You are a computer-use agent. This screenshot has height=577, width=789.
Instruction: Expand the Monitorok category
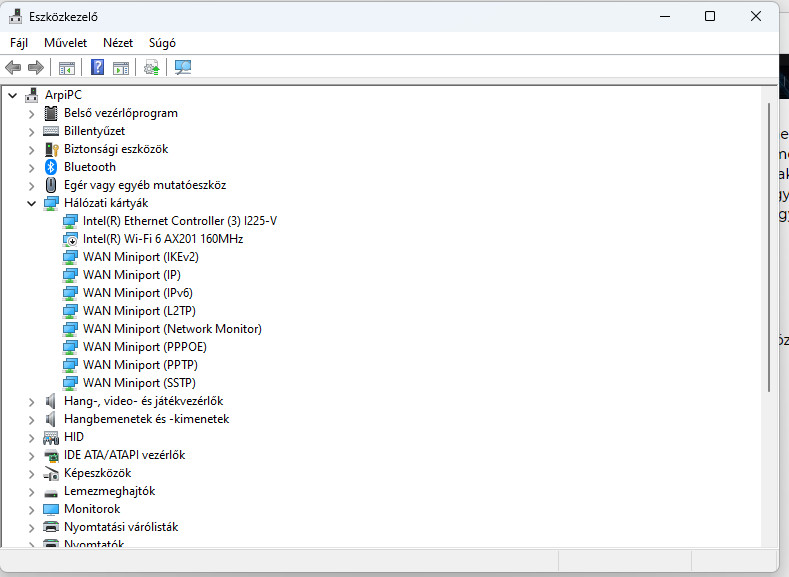[31, 509]
